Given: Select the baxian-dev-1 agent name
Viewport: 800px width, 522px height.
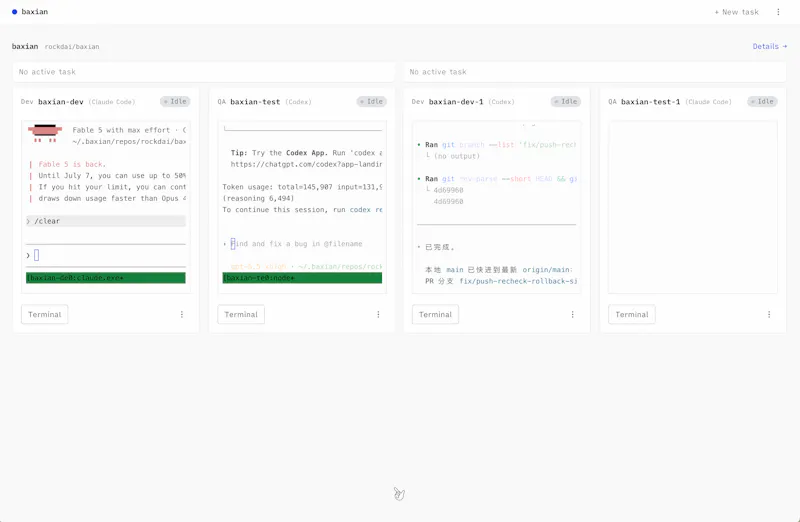Looking at the screenshot, I should [x=456, y=102].
